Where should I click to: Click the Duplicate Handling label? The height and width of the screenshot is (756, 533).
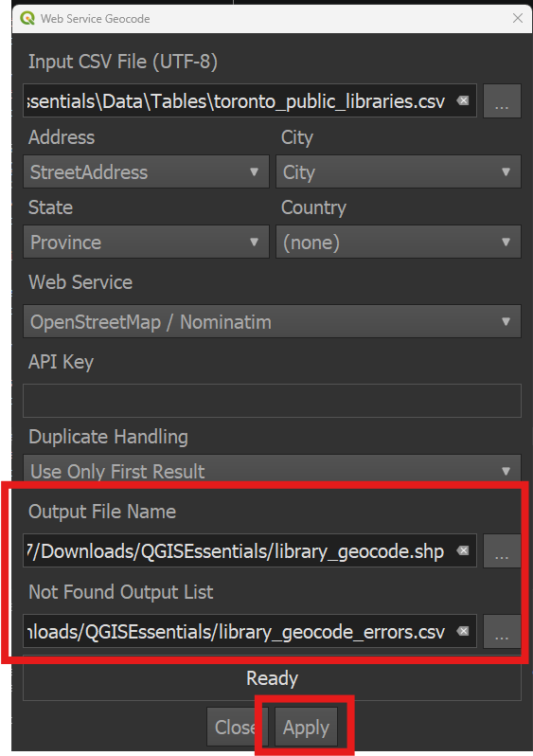coord(109,437)
